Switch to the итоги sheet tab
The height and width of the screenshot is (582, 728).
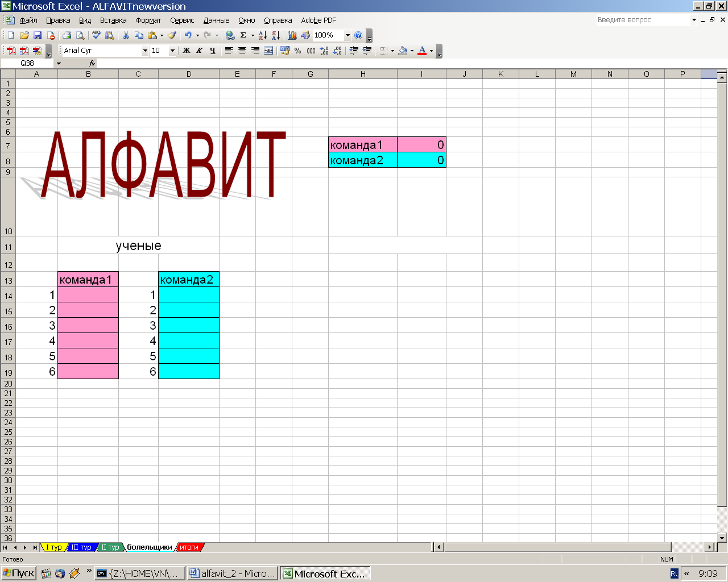[x=189, y=547]
